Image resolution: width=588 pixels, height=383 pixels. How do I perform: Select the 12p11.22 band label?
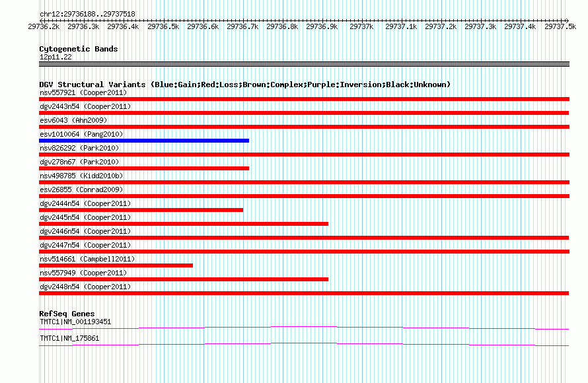[x=55, y=57]
